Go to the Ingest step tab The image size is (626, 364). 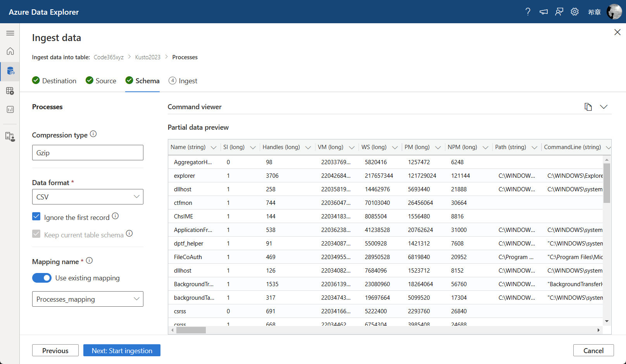tap(183, 81)
